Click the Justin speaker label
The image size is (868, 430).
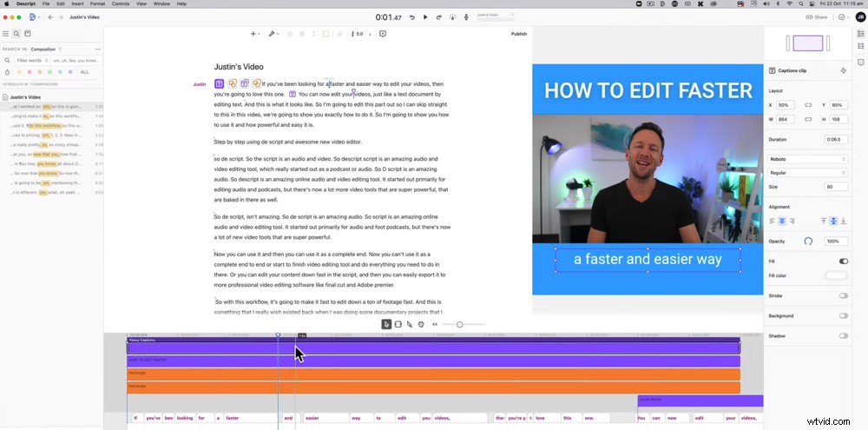pyautogui.click(x=200, y=84)
